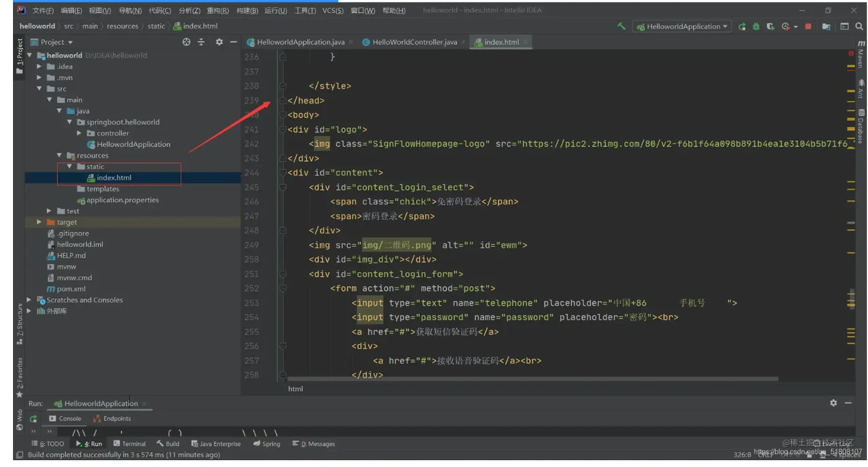Viewport: 868px width, 467px height.
Task: Start debugging with the green bug icon
Action: [x=756, y=27]
